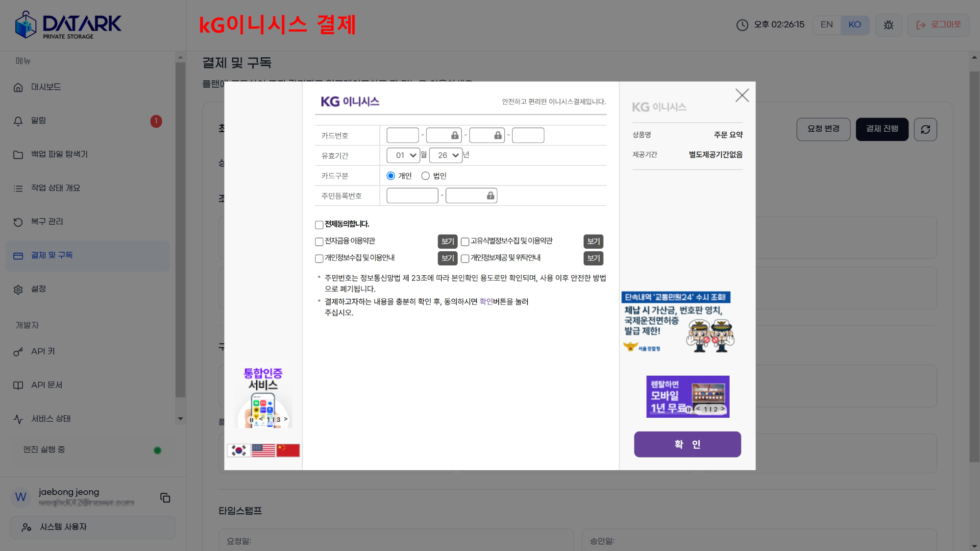Click first card number field
980x551 pixels.
[403, 135]
